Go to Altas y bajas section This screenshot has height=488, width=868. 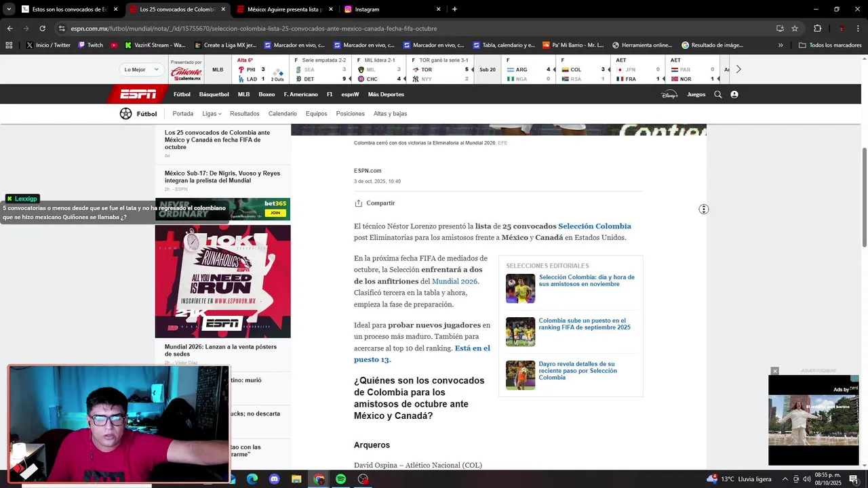(x=391, y=114)
